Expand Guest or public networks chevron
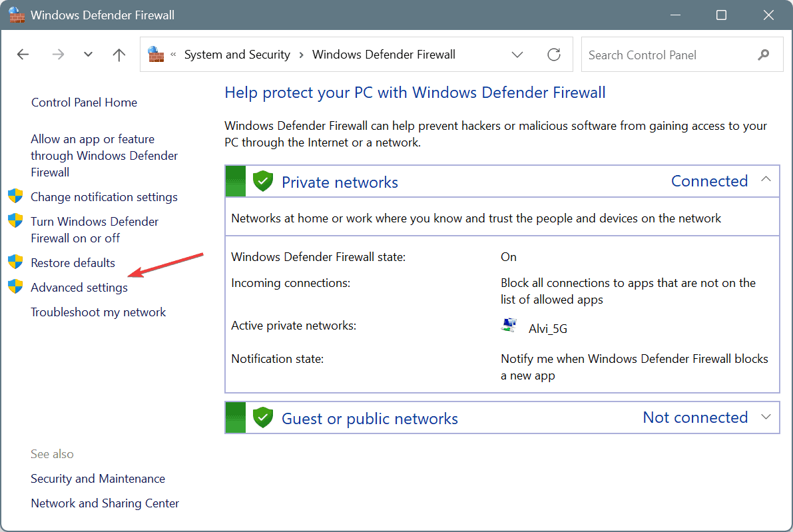Screen dimensions: 793x532 [766, 417]
